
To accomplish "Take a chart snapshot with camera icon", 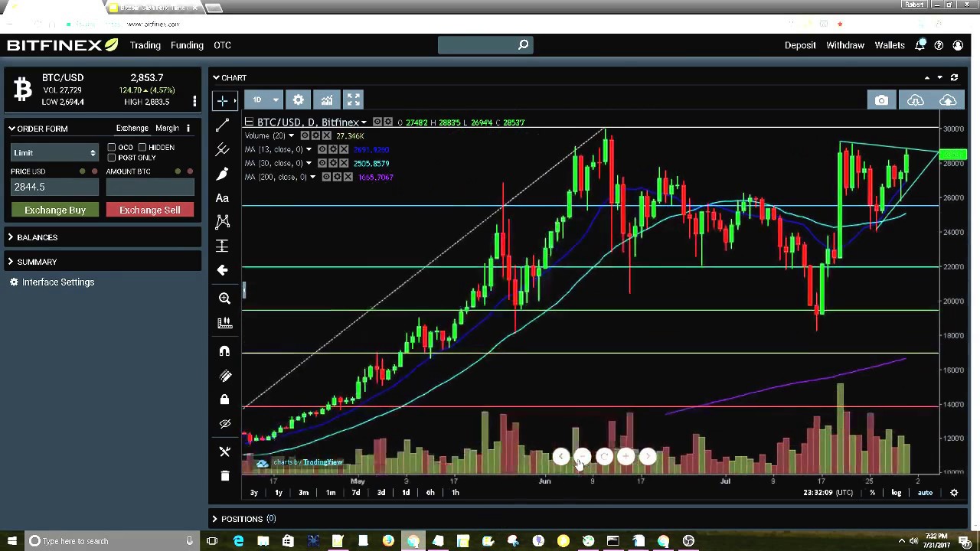I will pyautogui.click(x=881, y=100).
